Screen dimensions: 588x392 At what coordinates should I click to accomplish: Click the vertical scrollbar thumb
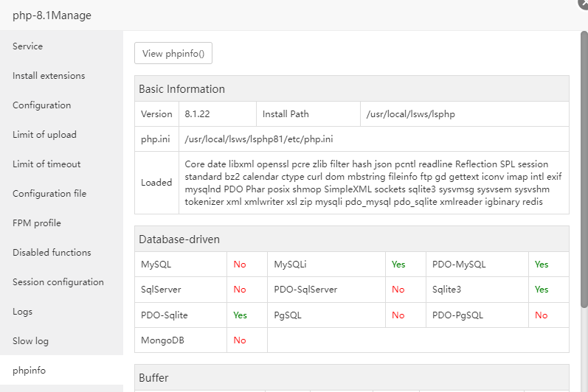point(584,169)
